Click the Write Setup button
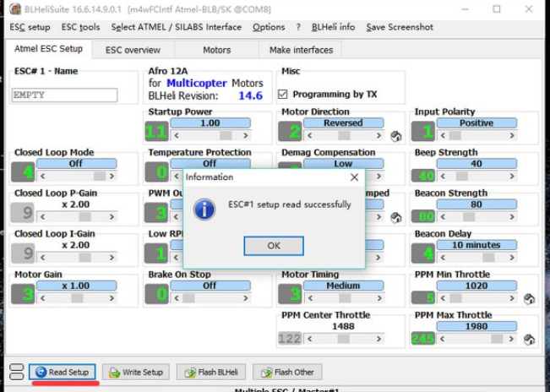 pos(136,372)
